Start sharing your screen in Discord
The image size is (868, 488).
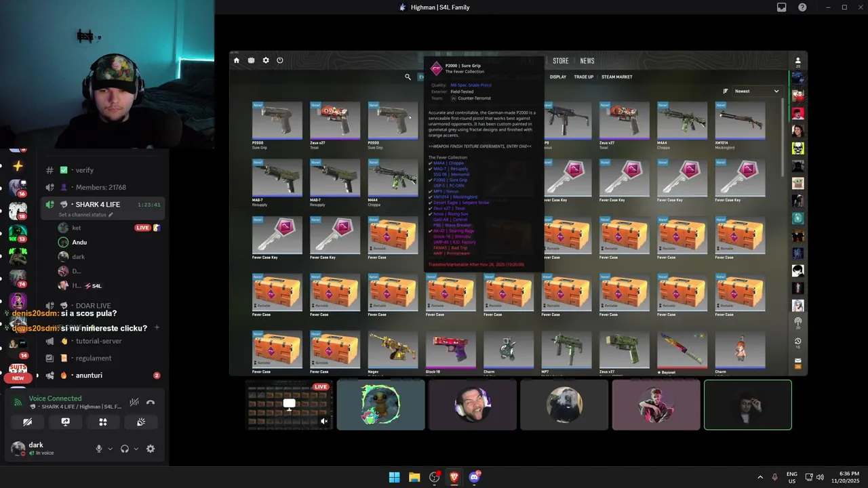65,422
